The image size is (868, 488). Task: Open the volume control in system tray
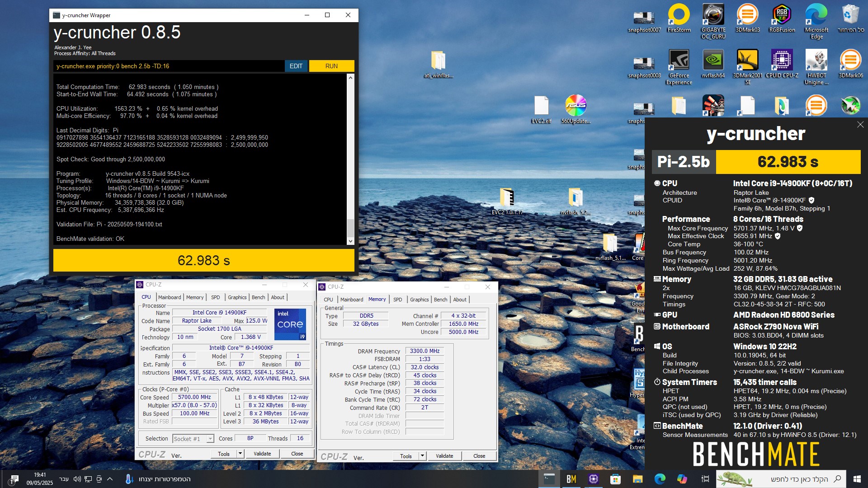77,479
